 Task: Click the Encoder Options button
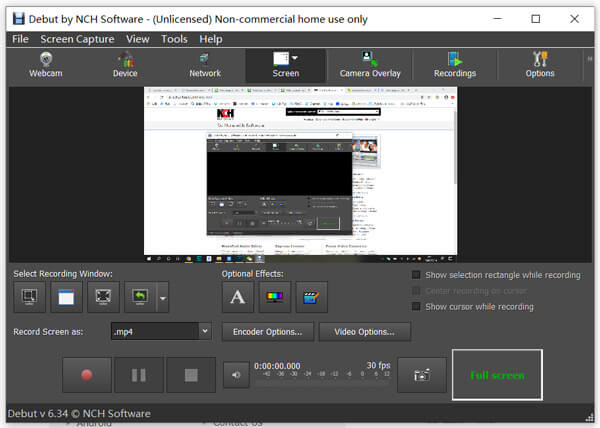coord(267,332)
